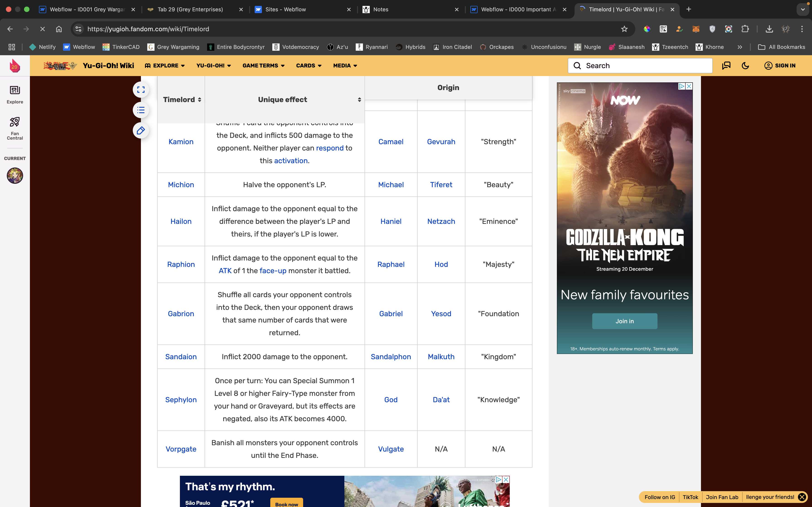Bookmark this page with the star icon

coord(624,29)
